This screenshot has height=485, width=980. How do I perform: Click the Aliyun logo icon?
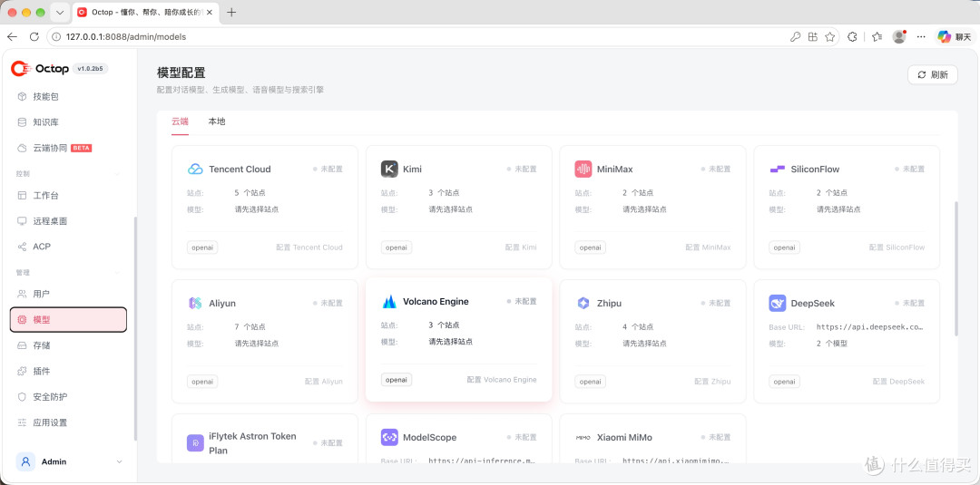[195, 304]
